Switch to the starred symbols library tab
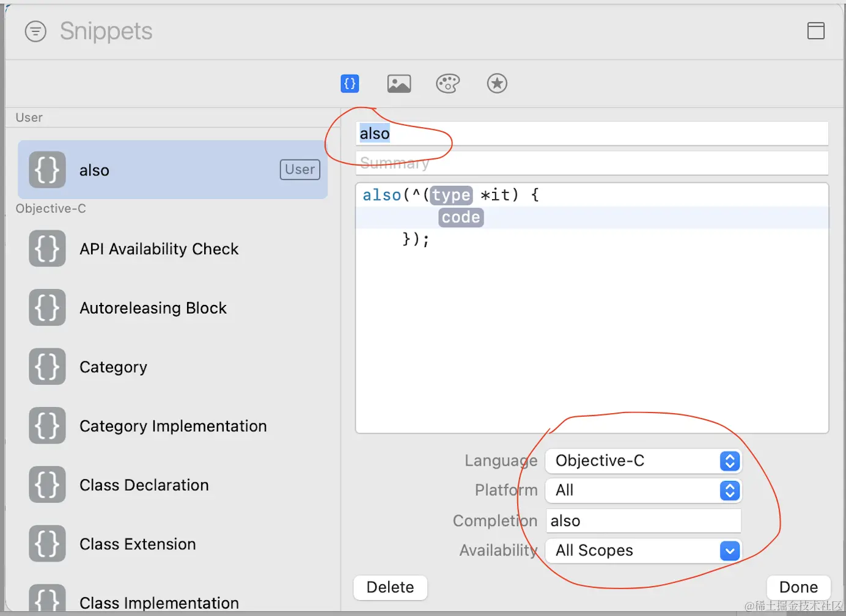Screen dimensions: 846x616 497,83
